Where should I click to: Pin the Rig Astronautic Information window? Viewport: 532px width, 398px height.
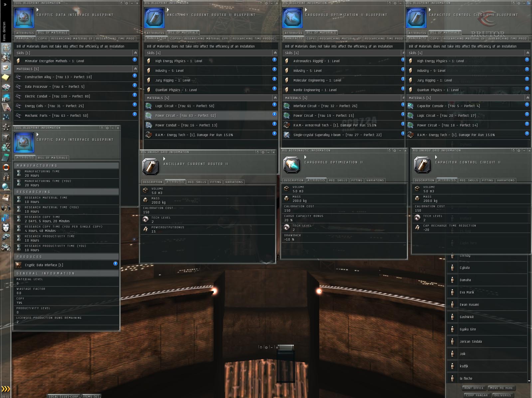coord(395,150)
